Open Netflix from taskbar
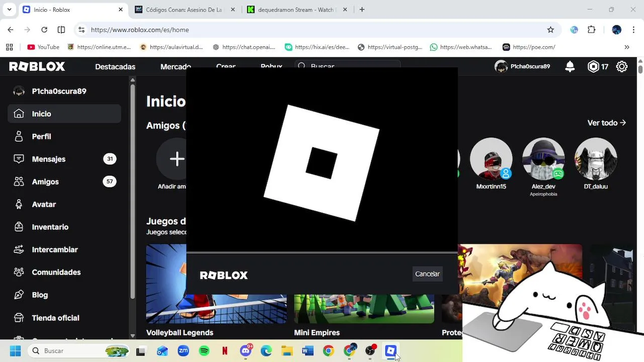Image resolution: width=644 pixels, height=362 pixels. coord(224,351)
